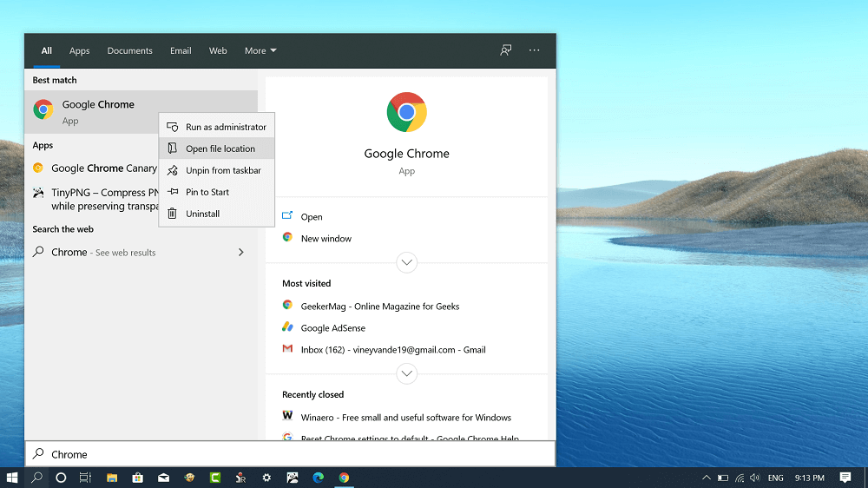Open Google AdSense most visited site

tap(332, 328)
